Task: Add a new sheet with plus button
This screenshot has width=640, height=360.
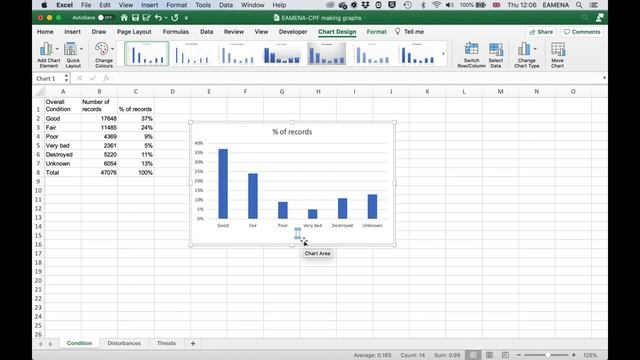Action: (x=193, y=344)
